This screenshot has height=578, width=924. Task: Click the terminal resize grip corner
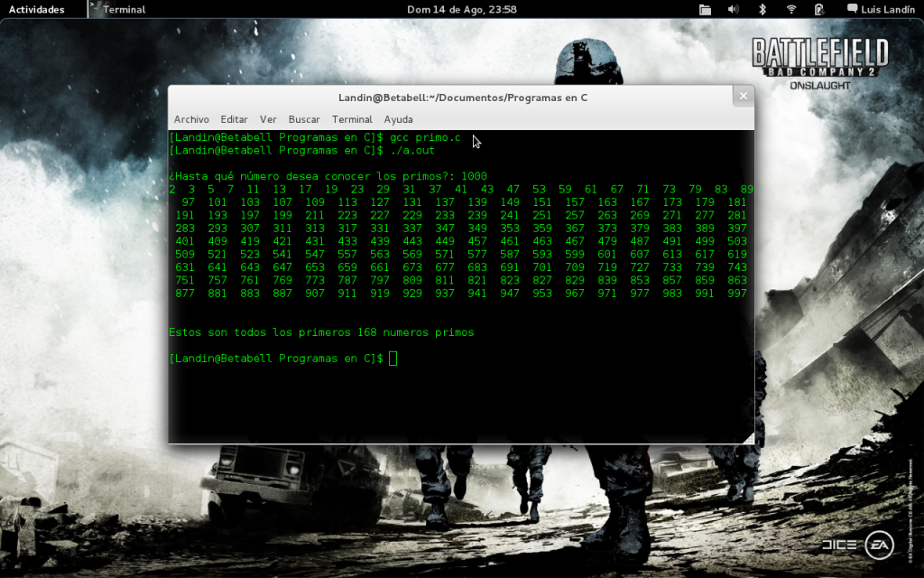(748, 438)
